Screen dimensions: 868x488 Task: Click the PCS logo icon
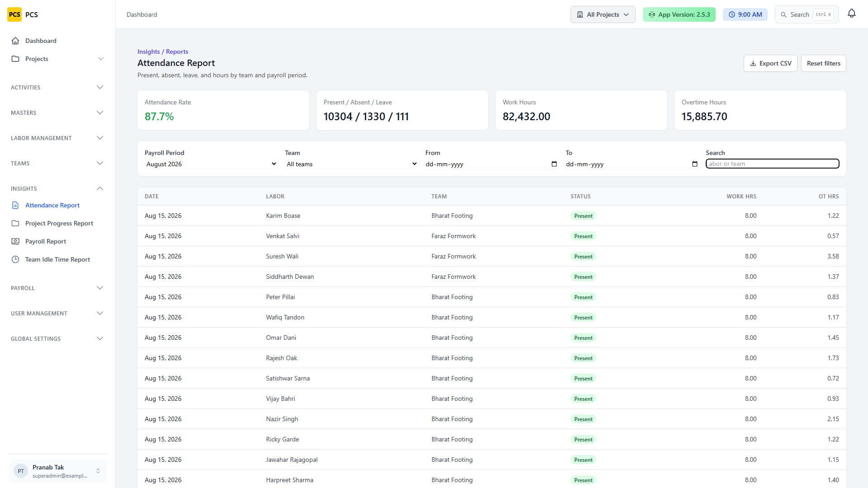point(14,14)
